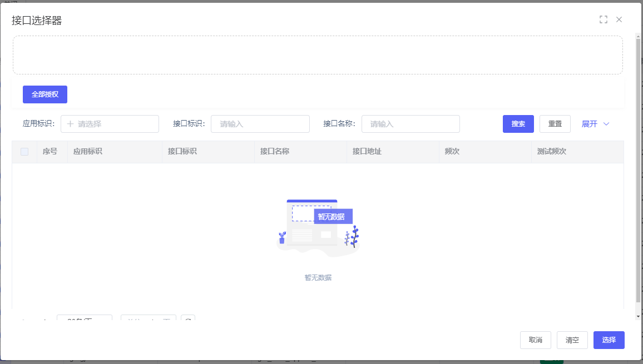The width and height of the screenshot is (643, 364).
Task: Click the 重置 button to reset filters
Action: pyautogui.click(x=555, y=124)
